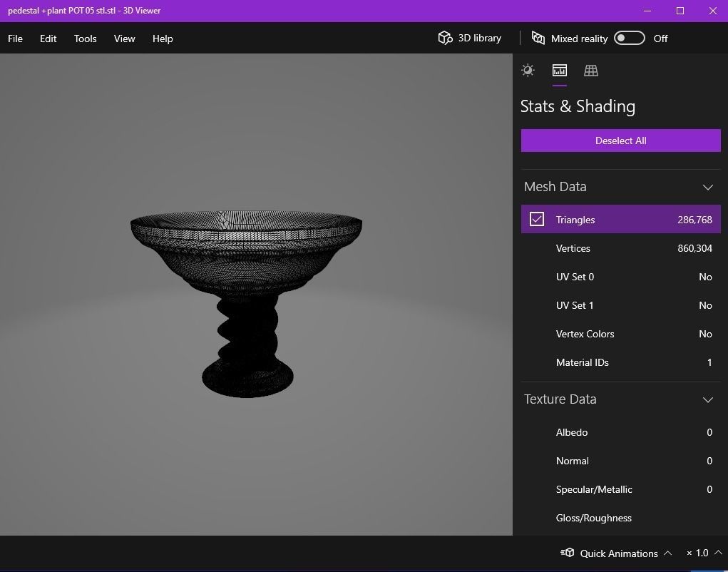Open the Help menu
This screenshot has width=728, height=572.
click(163, 39)
